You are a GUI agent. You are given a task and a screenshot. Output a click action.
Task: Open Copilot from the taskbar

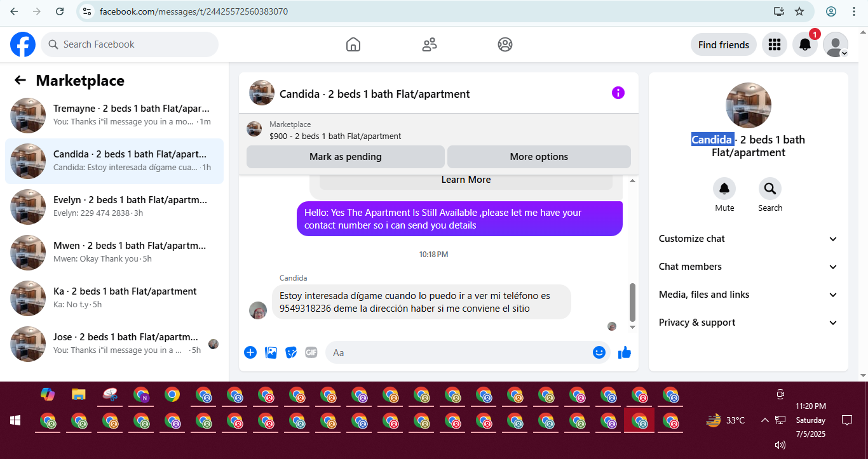click(x=48, y=394)
